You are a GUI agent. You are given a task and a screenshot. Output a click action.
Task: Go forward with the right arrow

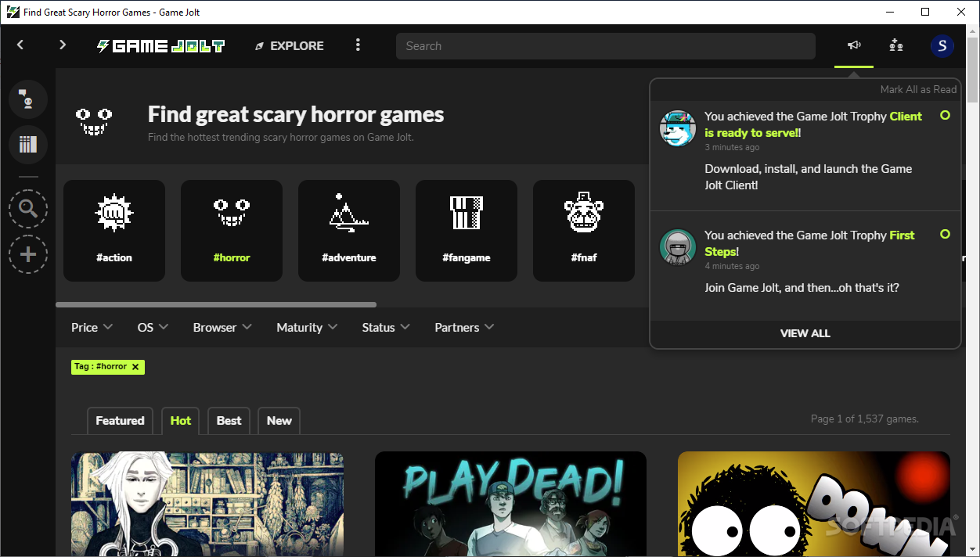tap(63, 45)
